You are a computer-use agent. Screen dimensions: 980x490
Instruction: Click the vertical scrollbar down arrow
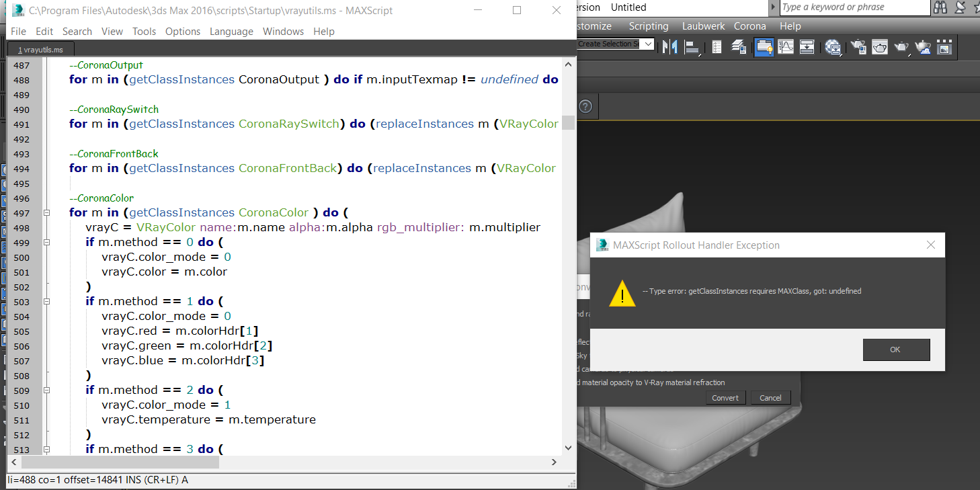click(569, 448)
